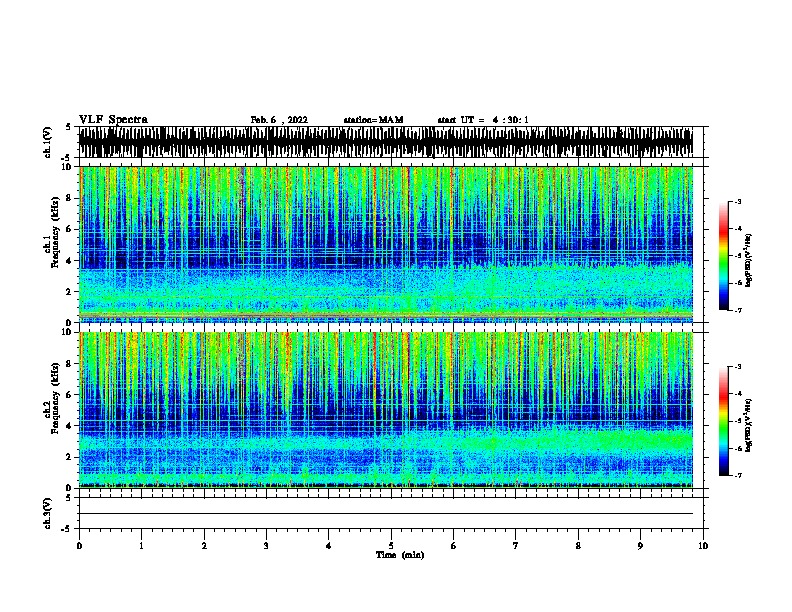Click the log(PSD) label beside ch.1 color bar
792x612 pixels.
(748, 260)
